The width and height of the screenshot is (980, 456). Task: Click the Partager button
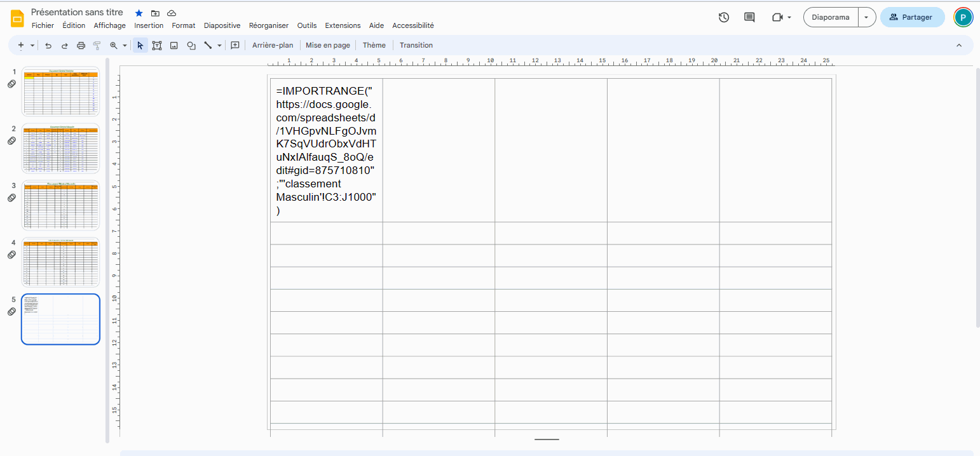click(912, 17)
